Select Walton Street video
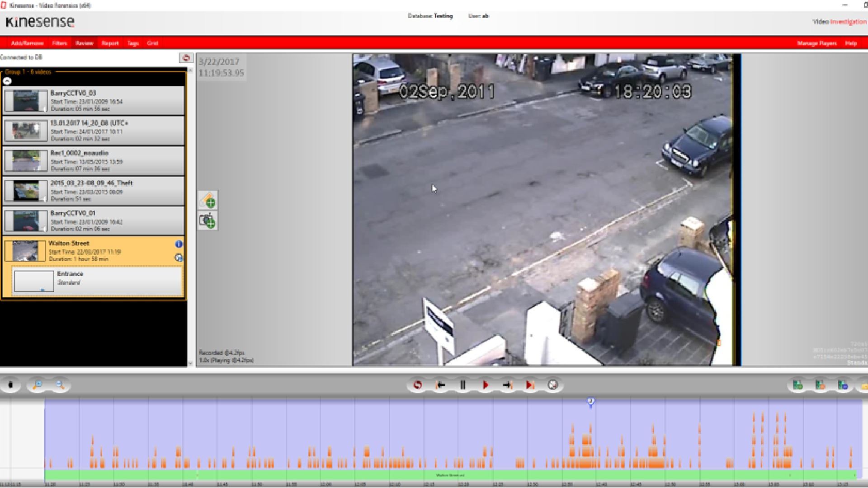868x488 pixels. [x=94, y=250]
